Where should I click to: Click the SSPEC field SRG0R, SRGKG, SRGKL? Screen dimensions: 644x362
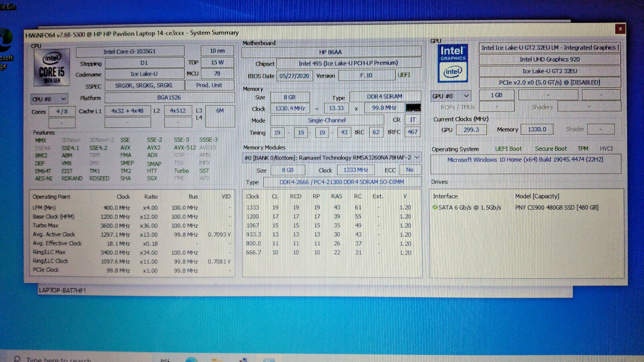[144, 86]
